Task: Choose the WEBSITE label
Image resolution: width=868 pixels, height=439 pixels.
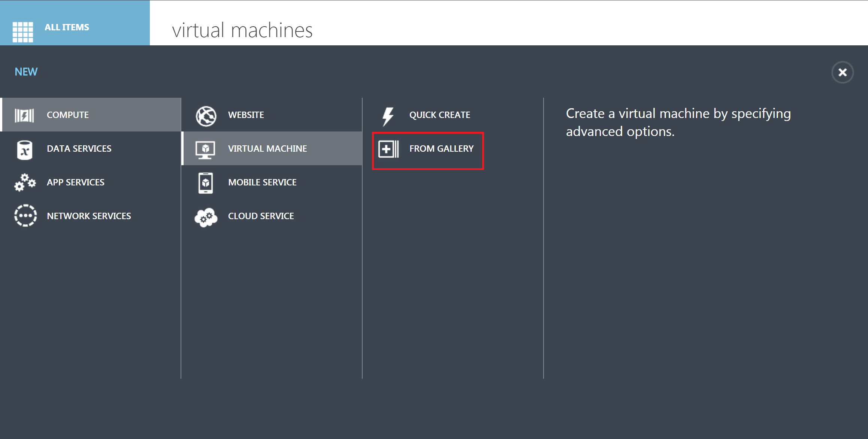Action: tap(246, 115)
